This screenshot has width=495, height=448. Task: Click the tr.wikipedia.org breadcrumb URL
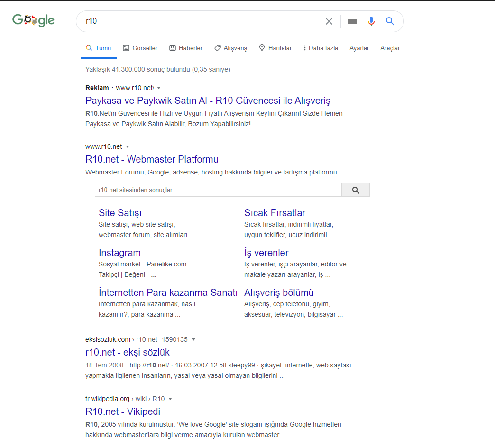125,399
